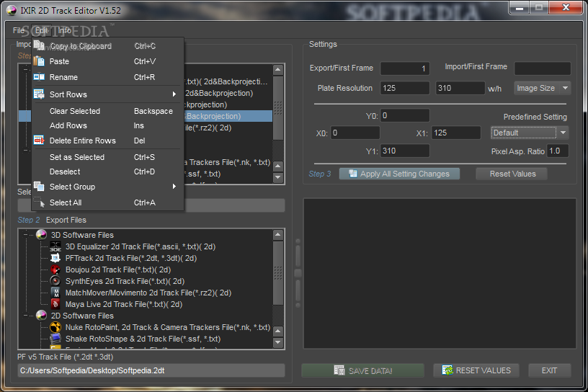The height and width of the screenshot is (392, 588).
Task: Open the Info menu
Action: [65, 30]
